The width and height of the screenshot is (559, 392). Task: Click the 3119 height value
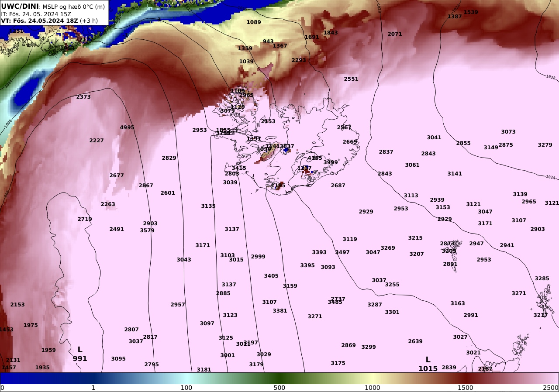point(350,239)
